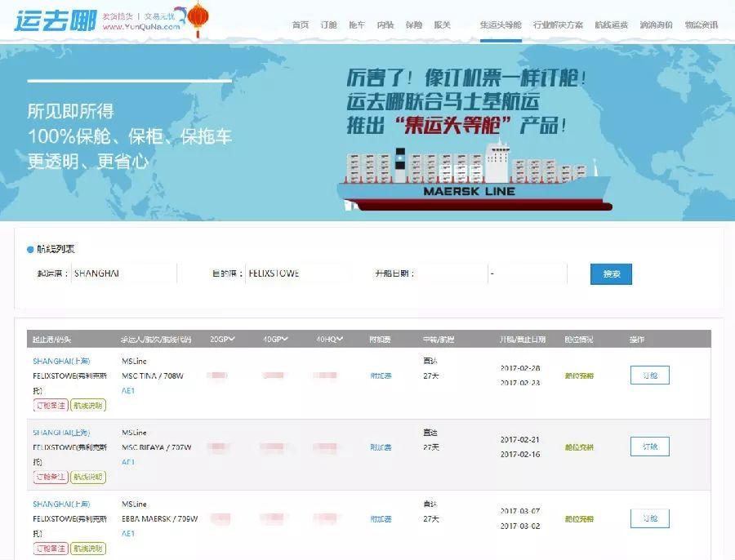Click 订舱 book button for MSC TINA

coord(650,376)
